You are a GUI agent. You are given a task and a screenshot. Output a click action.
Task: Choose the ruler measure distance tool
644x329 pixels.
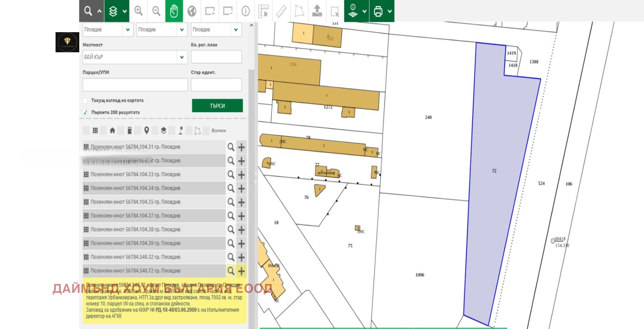(281, 11)
